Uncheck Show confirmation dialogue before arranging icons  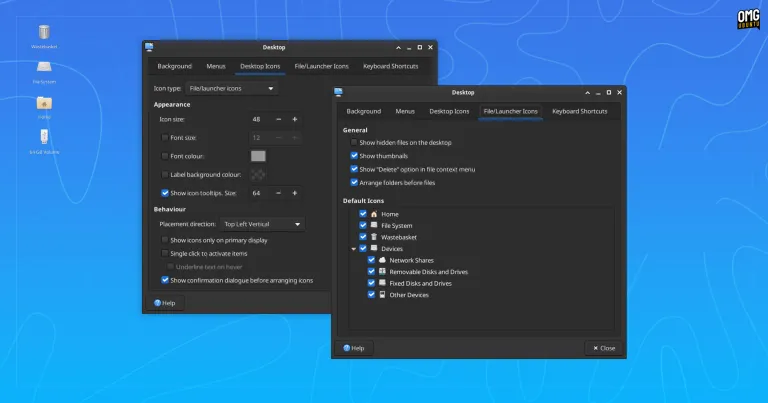click(165, 280)
